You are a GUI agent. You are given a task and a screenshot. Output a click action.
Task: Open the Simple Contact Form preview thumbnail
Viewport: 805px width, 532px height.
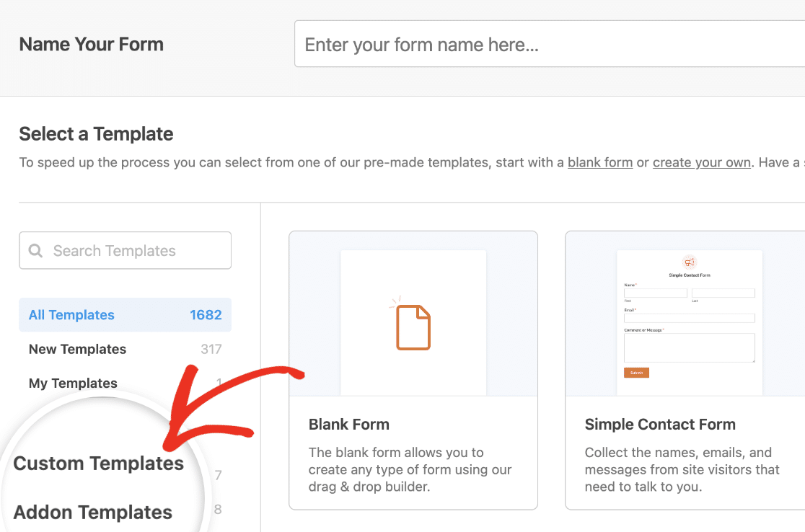pos(690,322)
